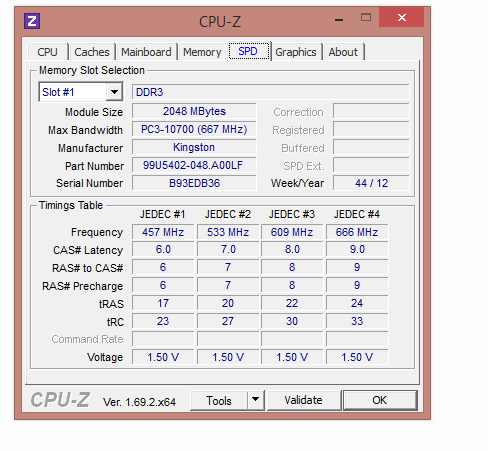Viewport: 488px width, 451px height.
Task: Click the Ver. 1.69.2.x64 version text
Action: (139, 402)
